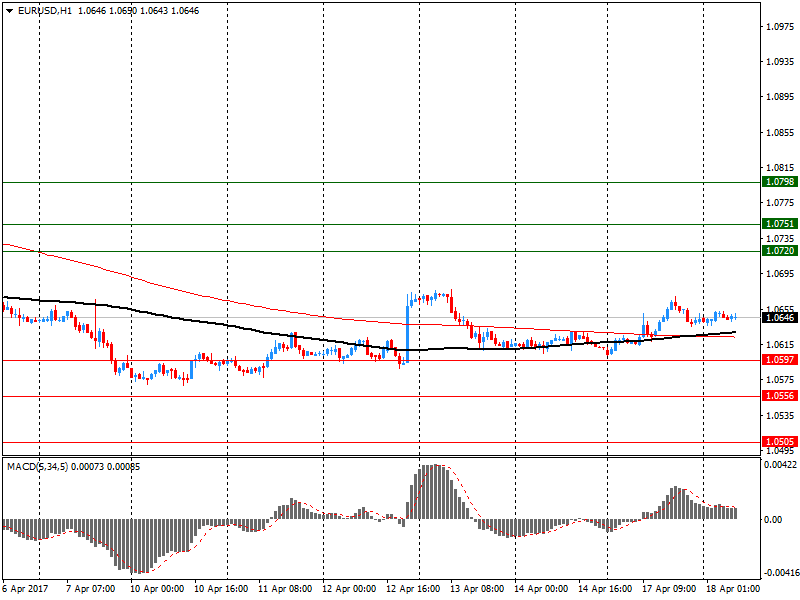Screen dimensions: 800x600
Task: Click the 6 Apr 2017 time axis label
Action: pos(25,589)
